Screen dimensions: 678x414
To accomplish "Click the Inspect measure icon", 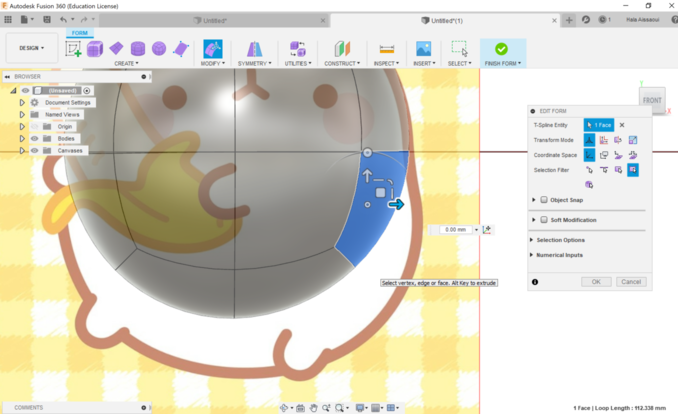I will point(387,49).
